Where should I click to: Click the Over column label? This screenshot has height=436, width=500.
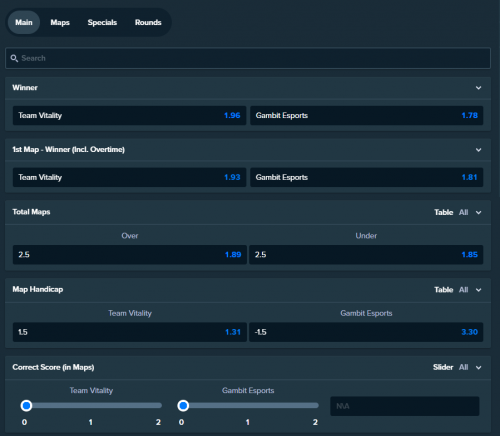[130, 236]
